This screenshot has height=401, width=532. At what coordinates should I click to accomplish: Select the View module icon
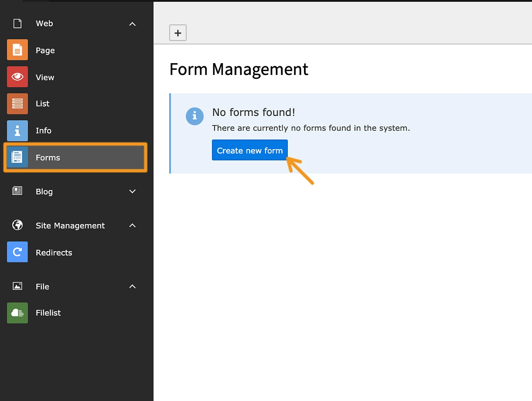[17, 77]
